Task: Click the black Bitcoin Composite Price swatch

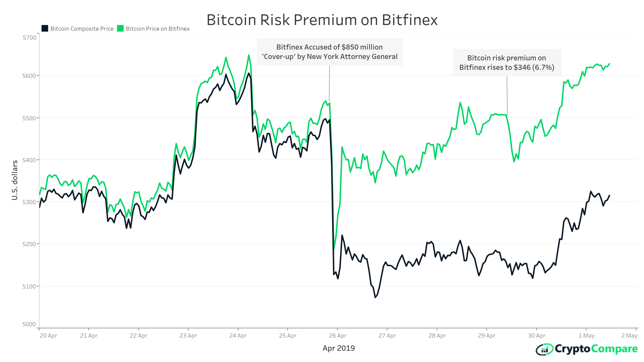Action: point(45,28)
